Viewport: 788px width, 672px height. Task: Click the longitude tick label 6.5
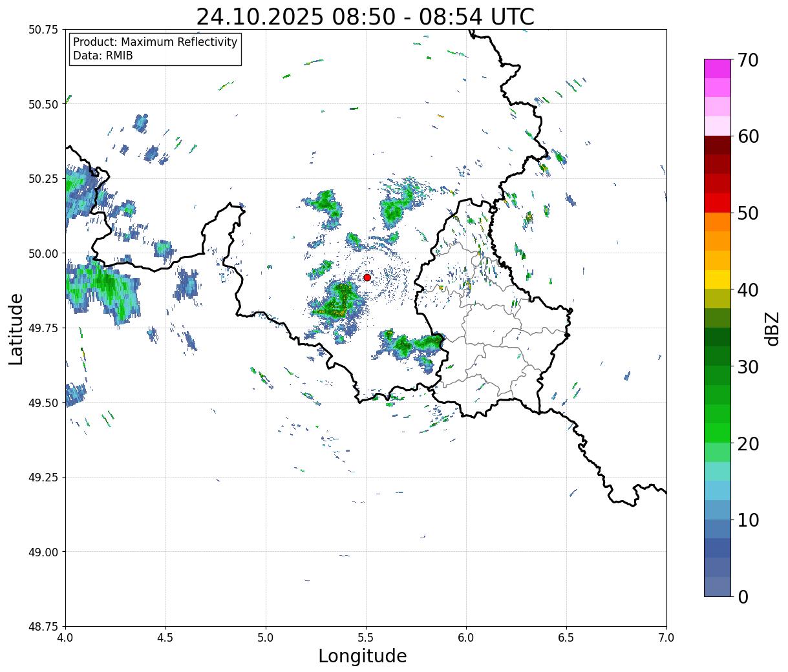[566, 638]
